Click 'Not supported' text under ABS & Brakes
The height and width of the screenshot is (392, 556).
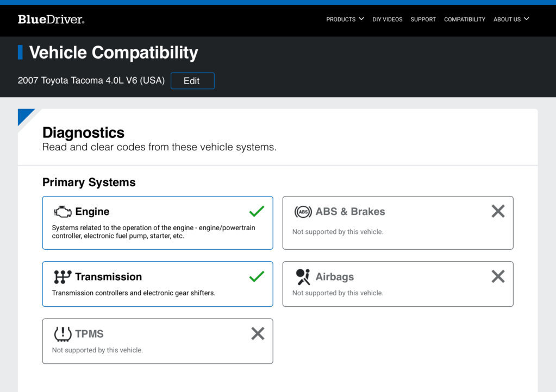(x=338, y=232)
